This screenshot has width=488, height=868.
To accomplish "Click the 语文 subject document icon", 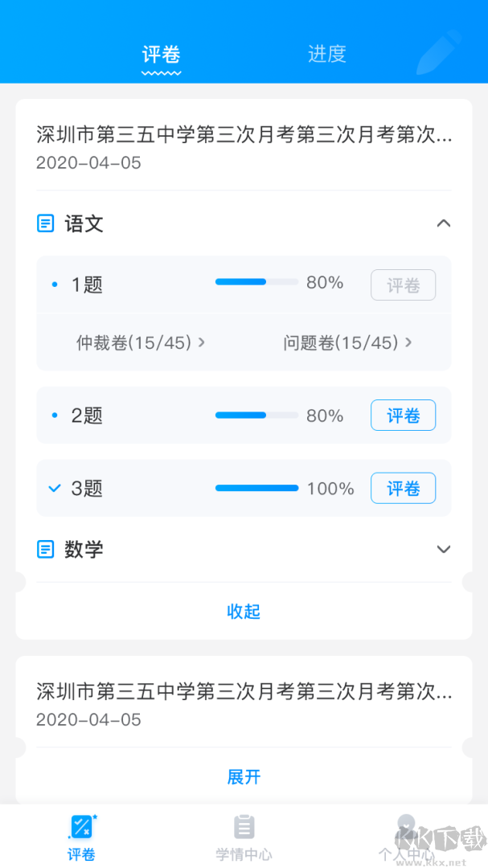I will pos(46,223).
